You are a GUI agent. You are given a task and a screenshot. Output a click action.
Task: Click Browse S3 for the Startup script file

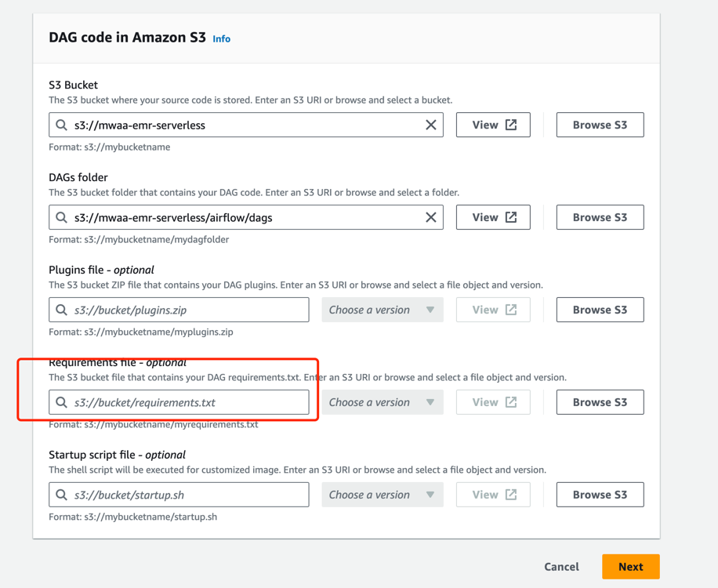(x=600, y=495)
